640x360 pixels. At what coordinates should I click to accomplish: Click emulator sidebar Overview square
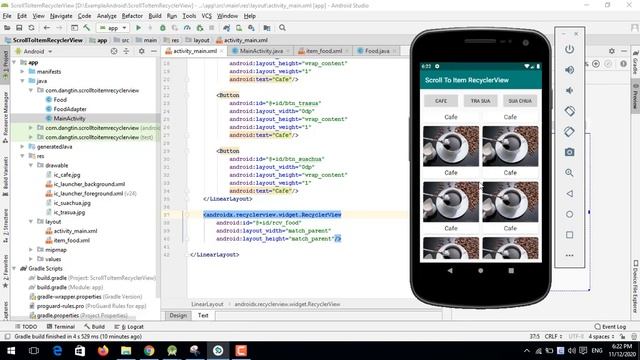[x=569, y=235]
